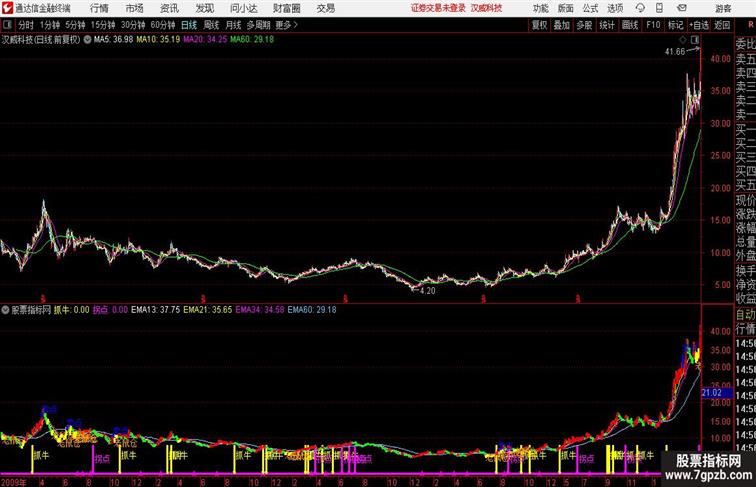The image size is (756, 487).
Task: Toggle side panel icon at chart top-right
Action: (695, 40)
